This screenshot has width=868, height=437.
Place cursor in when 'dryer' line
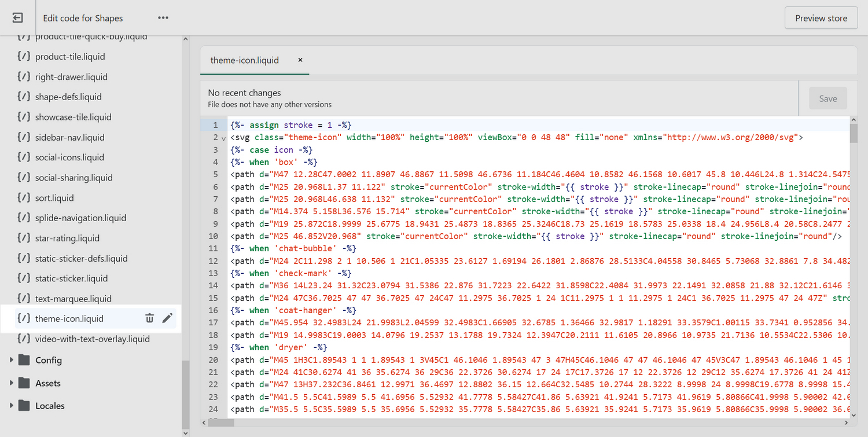[x=278, y=347]
